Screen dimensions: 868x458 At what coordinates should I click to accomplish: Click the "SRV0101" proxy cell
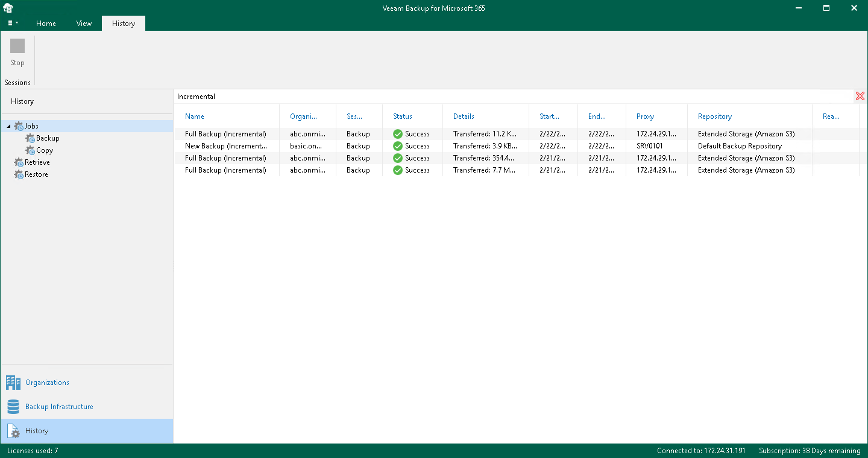650,146
